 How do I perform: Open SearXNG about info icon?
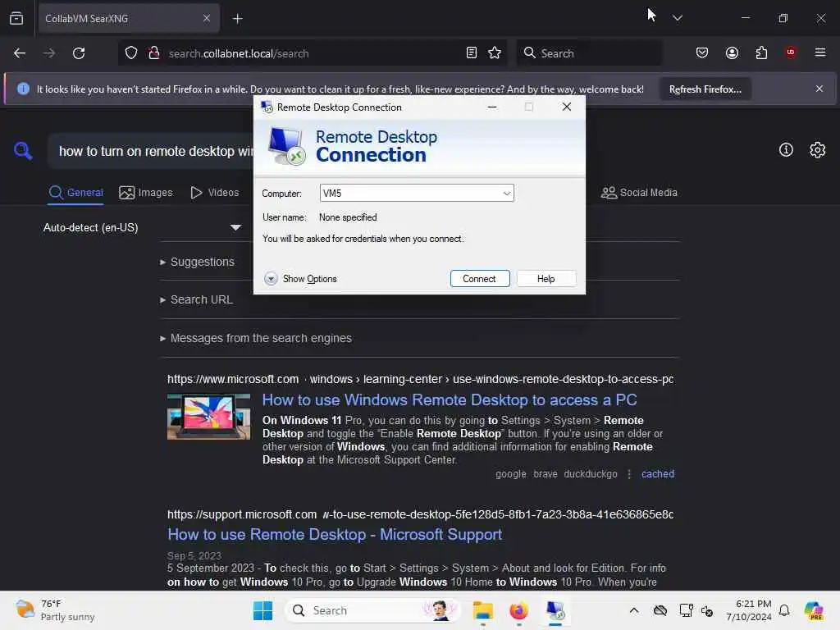(786, 150)
